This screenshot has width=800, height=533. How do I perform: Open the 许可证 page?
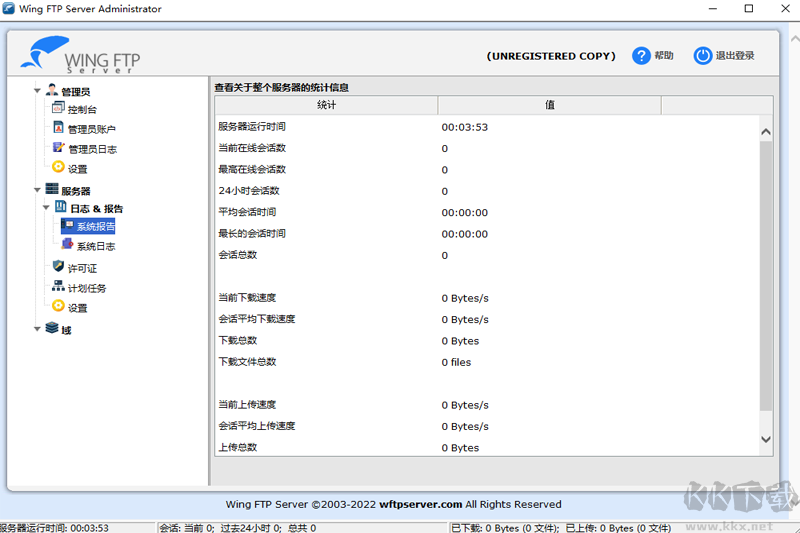(x=82, y=268)
